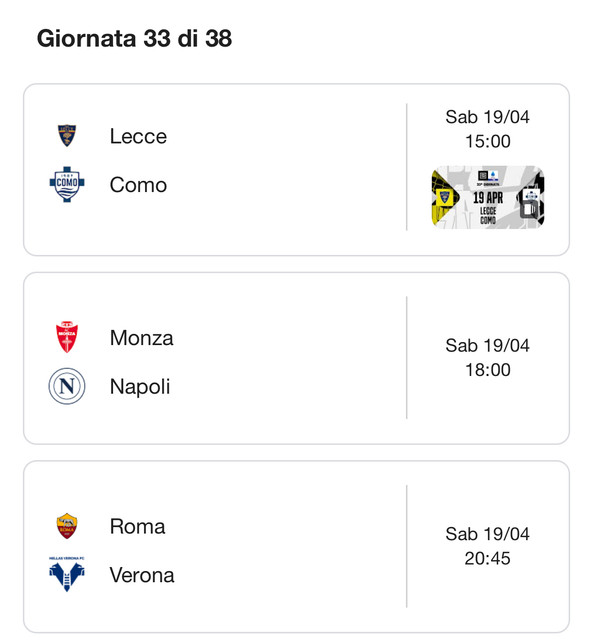Image resolution: width=593 pixels, height=640 pixels.
Task: Select the Monza team name
Action: point(142,338)
